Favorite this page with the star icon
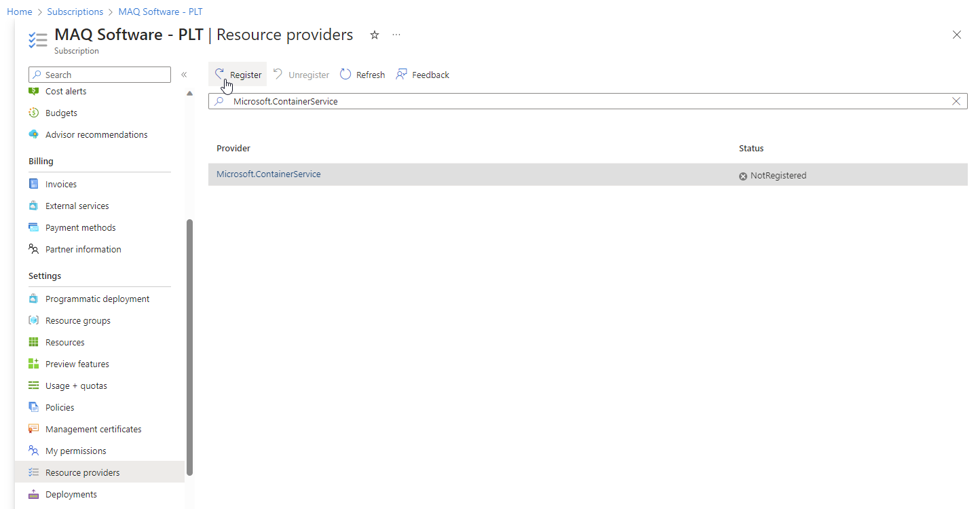 pos(374,35)
